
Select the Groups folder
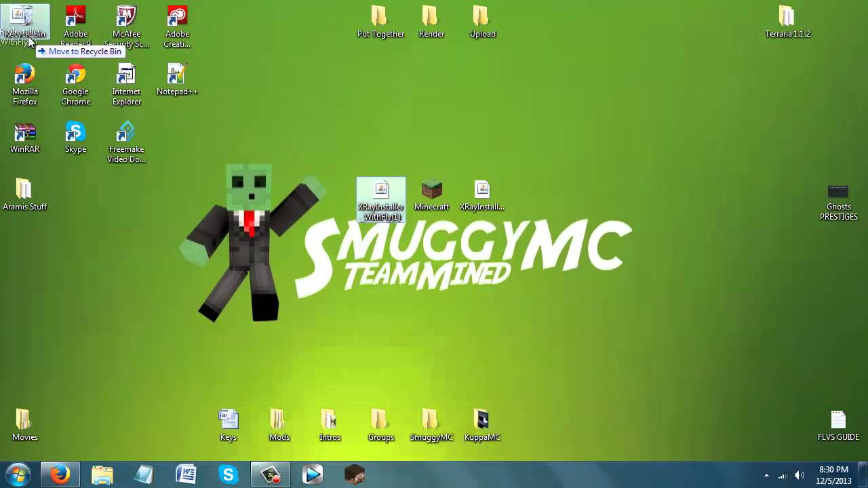[x=380, y=426]
